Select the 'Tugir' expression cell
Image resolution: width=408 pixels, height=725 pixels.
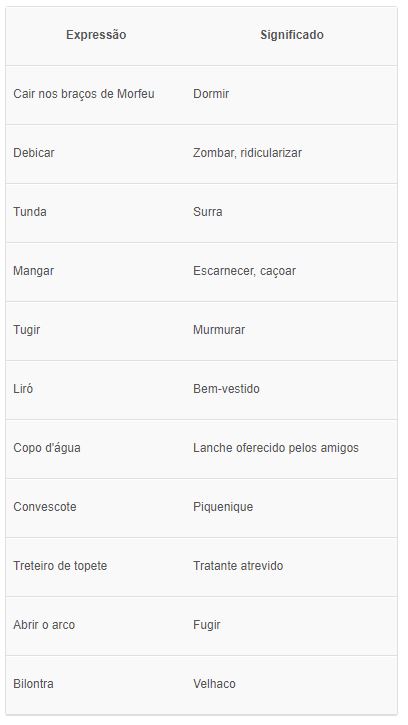pos(26,330)
